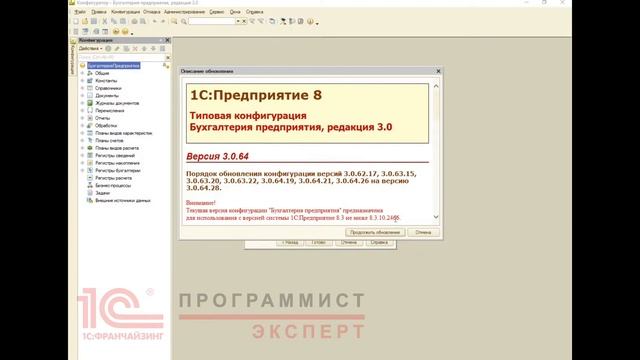Clear the toolbar search field with X
The height and width of the screenshot is (360, 640).
pyautogui.click(x=244, y=21)
